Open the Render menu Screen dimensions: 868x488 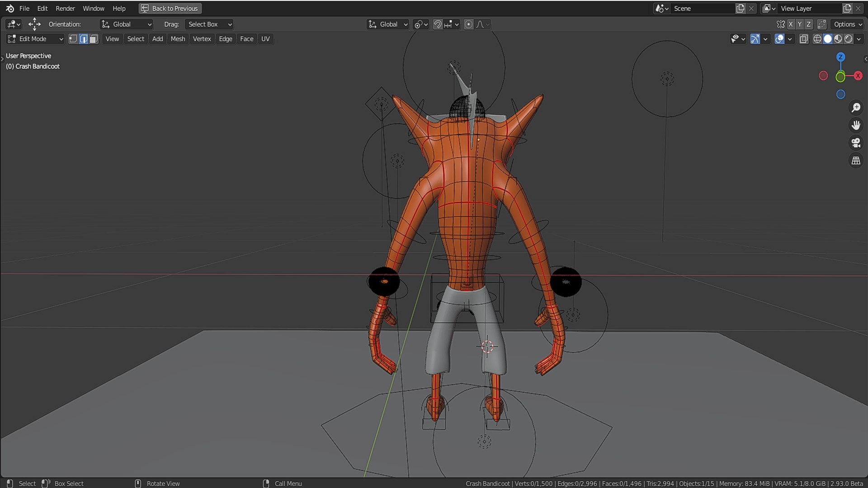tap(65, 9)
